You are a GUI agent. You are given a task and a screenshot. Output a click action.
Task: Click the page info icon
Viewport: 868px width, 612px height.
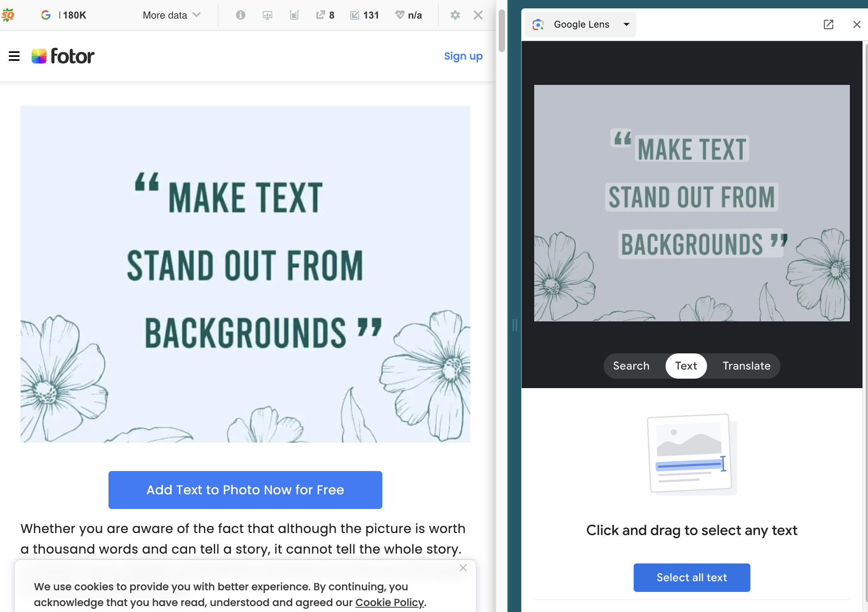pos(240,15)
